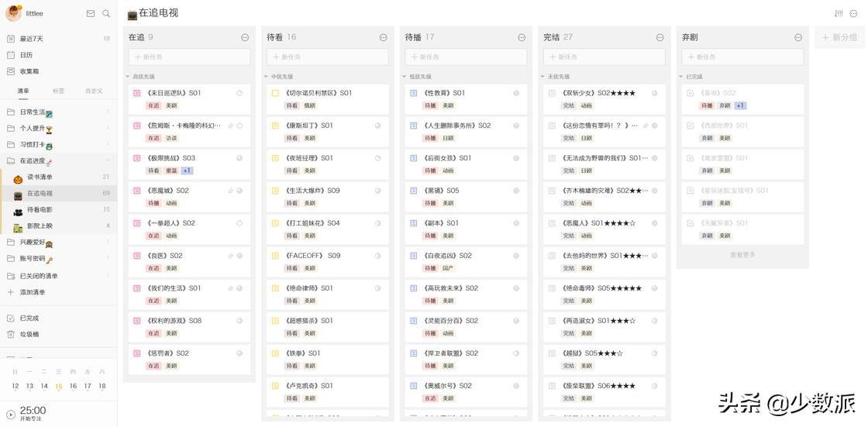The width and height of the screenshot is (868, 427).
Task: Click the littlee profile avatar
Action: (13, 13)
